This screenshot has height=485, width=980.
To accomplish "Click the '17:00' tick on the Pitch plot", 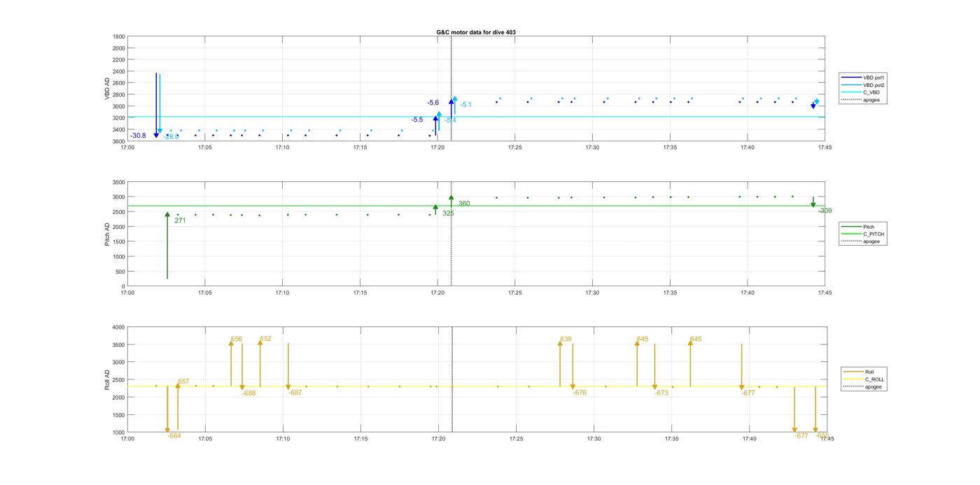I will (127, 293).
